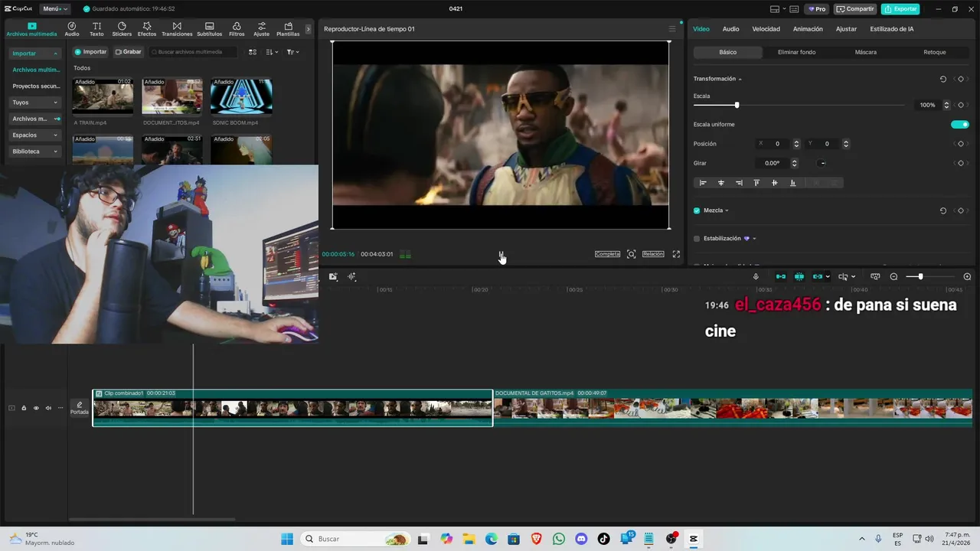The height and width of the screenshot is (551, 980).
Task: Switch to the Animación properties tab
Action: (x=808, y=29)
